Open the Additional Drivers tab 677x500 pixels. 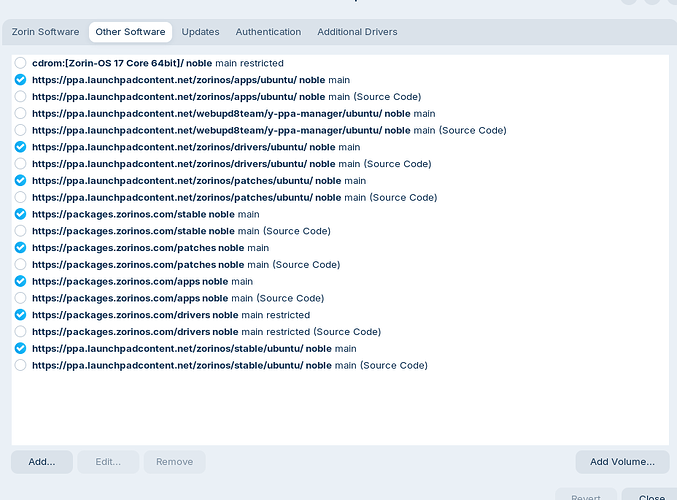[x=357, y=32]
